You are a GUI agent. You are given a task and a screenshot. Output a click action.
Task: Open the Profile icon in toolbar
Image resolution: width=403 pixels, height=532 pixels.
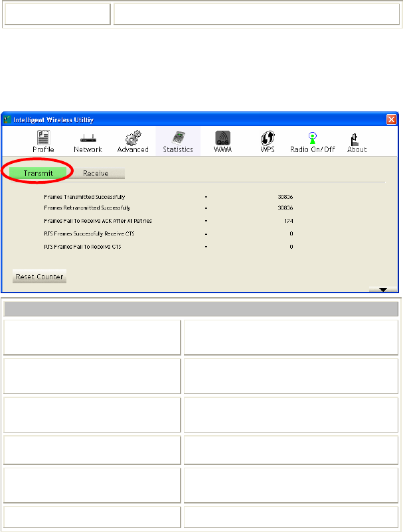(x=43, y=141)
